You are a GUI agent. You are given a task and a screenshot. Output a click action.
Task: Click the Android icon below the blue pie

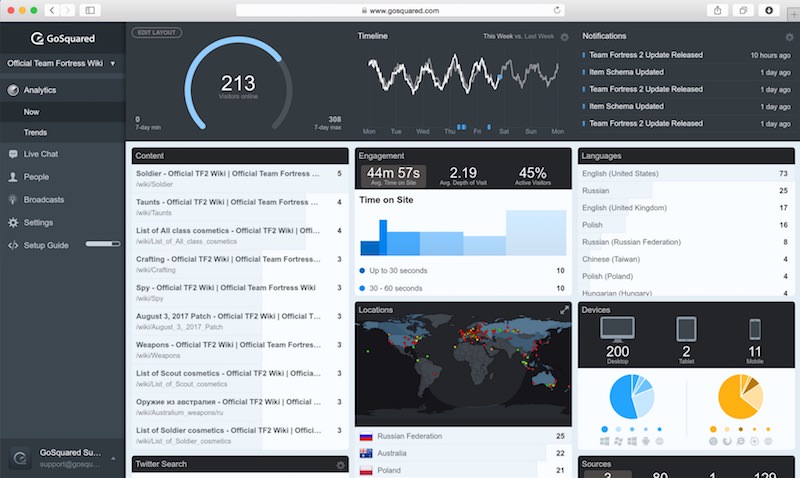(646, 441)
